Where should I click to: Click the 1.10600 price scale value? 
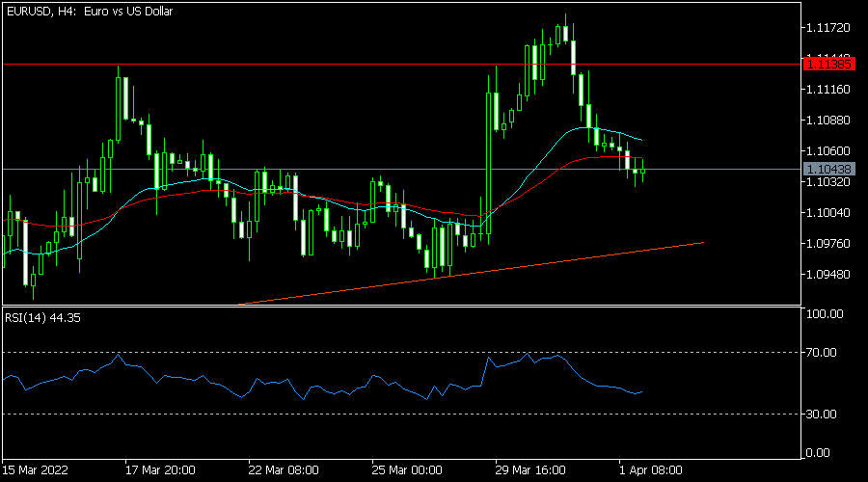[x=828, y=151]
